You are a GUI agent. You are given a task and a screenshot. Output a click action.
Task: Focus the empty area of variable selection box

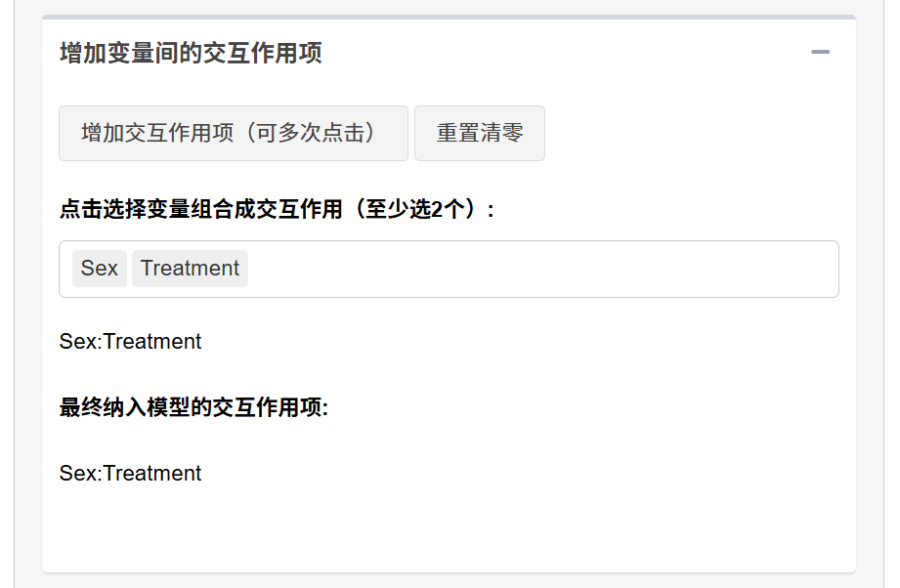tap(542, 269)
